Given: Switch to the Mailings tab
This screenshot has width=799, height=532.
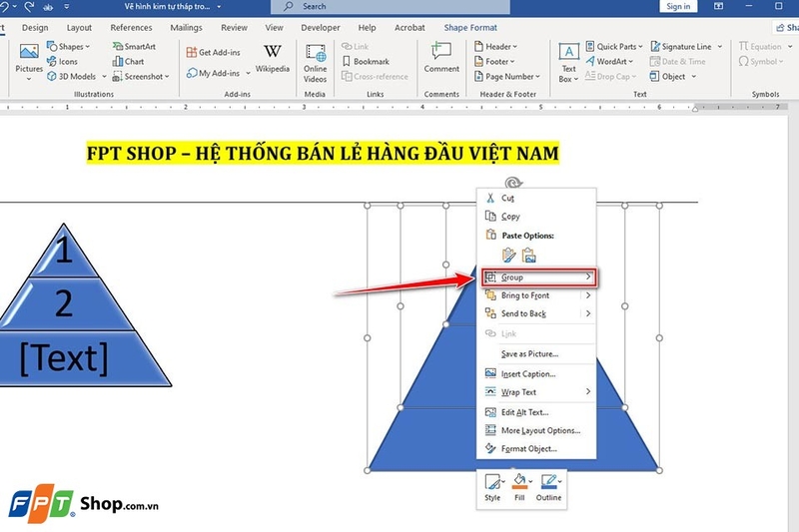Looking at the screenshot, I should click(186, 28).
